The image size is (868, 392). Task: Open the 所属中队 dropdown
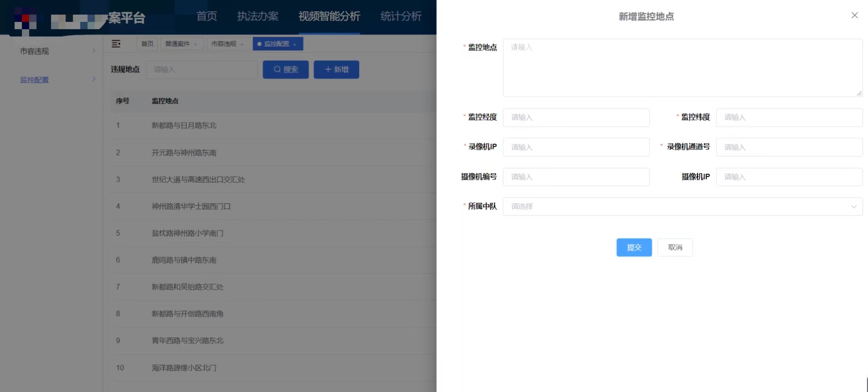point(682,206)
